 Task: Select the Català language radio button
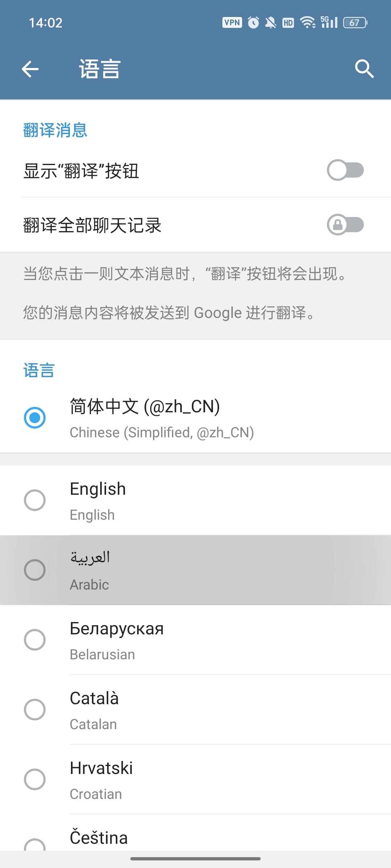pos(35,710)
